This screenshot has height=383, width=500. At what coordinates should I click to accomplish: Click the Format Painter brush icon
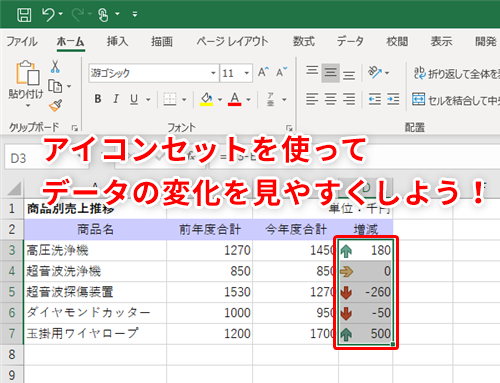pyautogui.click(x=55, y=105)
